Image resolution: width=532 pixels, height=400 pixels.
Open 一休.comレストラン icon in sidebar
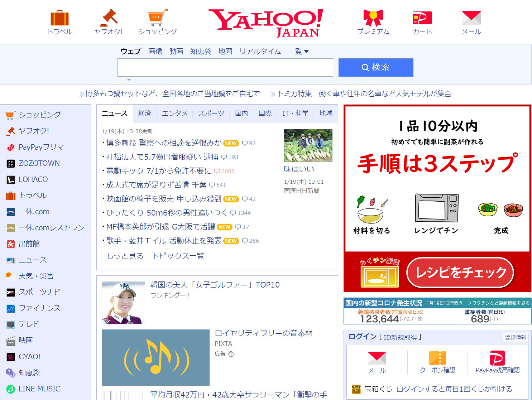click(x=11, y=228)
